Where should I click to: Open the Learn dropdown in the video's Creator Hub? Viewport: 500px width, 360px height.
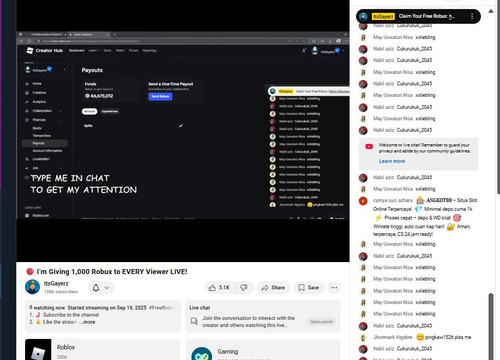tap(94, 51)
